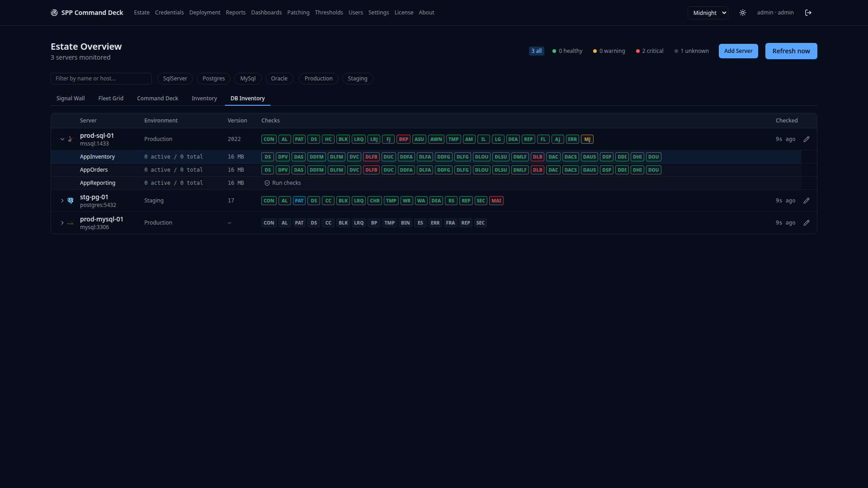Open the Midnight theme dropdown
This screenshot has height=488, width=868.
click(x=708, y=13)
